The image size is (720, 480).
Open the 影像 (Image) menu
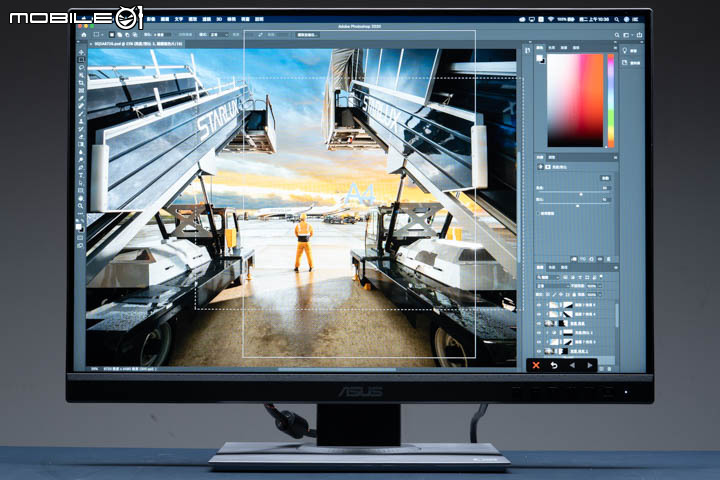tap(151, 19)
